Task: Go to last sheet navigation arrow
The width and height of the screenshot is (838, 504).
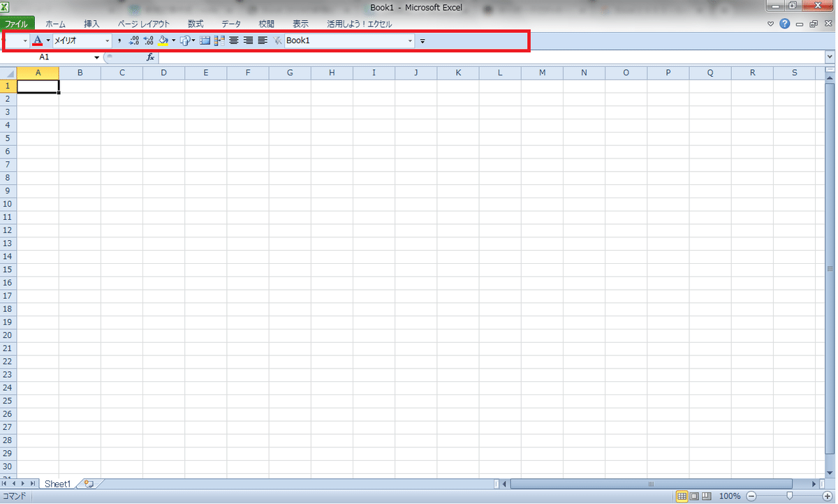Action: coord(33,483)
